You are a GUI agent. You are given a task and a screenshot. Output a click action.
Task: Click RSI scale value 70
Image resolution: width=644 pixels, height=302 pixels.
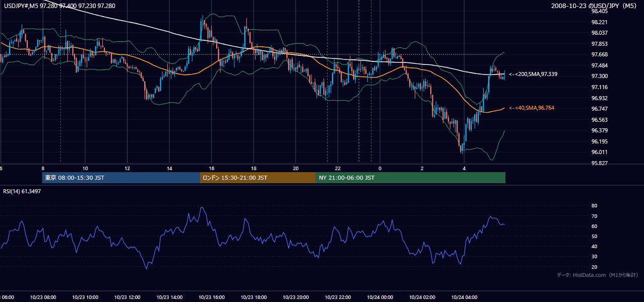594,216
